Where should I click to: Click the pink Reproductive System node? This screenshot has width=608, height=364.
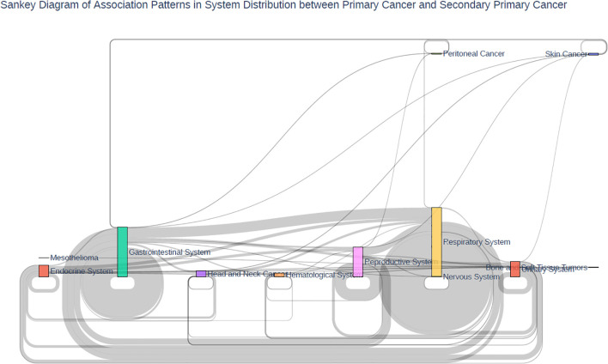tap(358, 262)
